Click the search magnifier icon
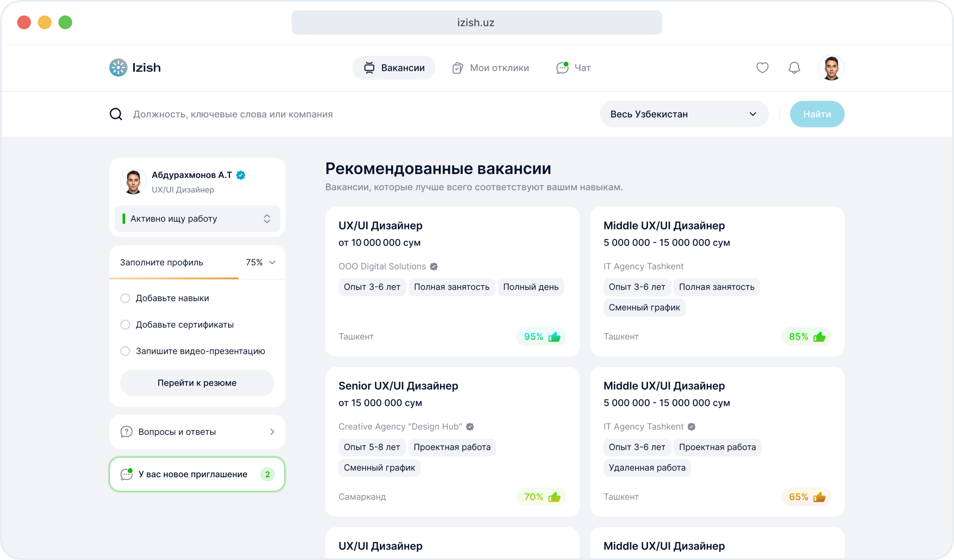Screen dimensions: 954x560 click(116, 114)
